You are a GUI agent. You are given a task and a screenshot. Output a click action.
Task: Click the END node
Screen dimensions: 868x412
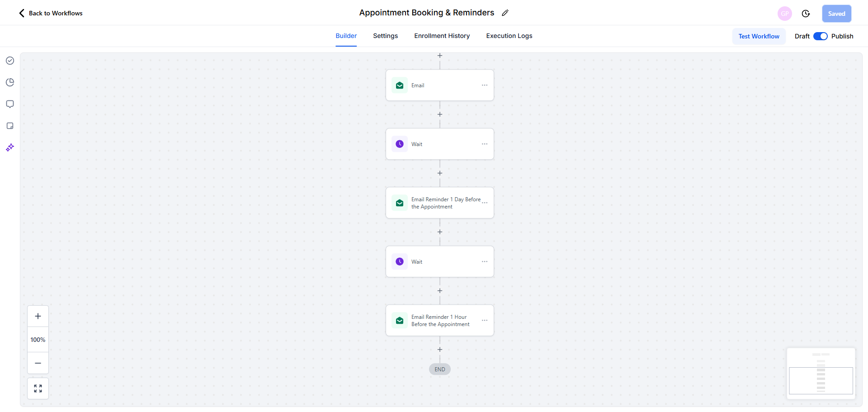[439, 369]
